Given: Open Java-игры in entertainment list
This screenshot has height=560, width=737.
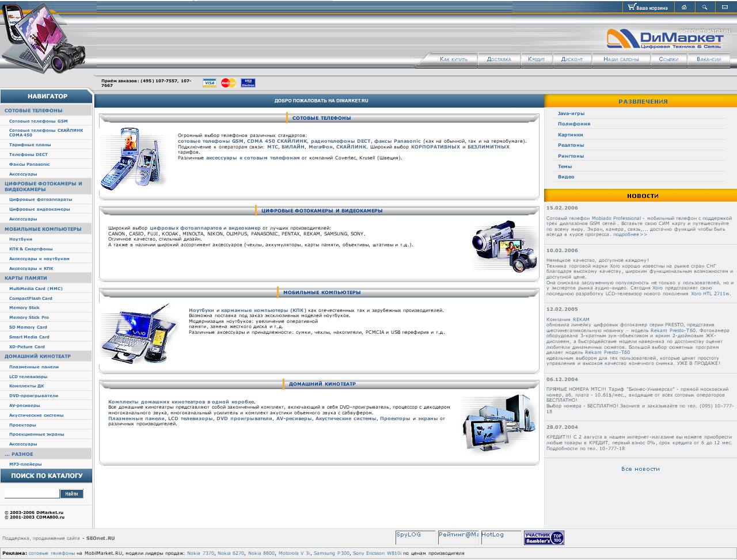Looking at the screenshot, I should click(x=571, y=113).
